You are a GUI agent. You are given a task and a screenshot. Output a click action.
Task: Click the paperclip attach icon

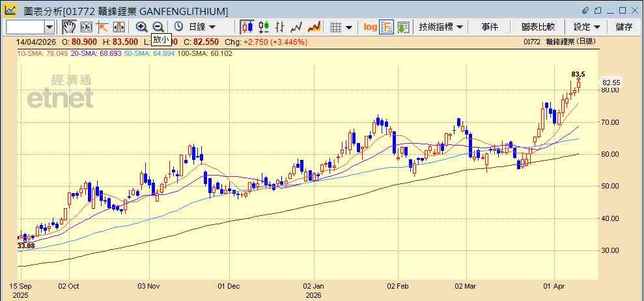(585, 10)
